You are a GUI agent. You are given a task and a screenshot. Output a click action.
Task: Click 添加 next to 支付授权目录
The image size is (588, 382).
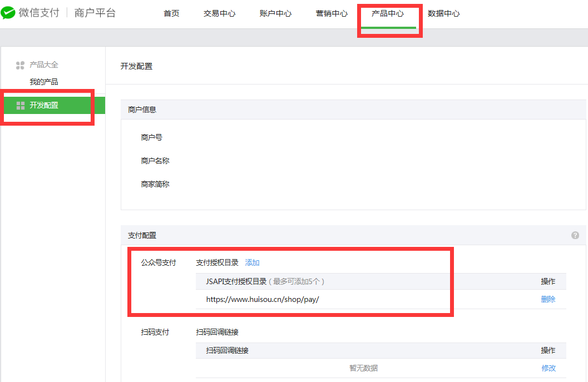[252, 262]
